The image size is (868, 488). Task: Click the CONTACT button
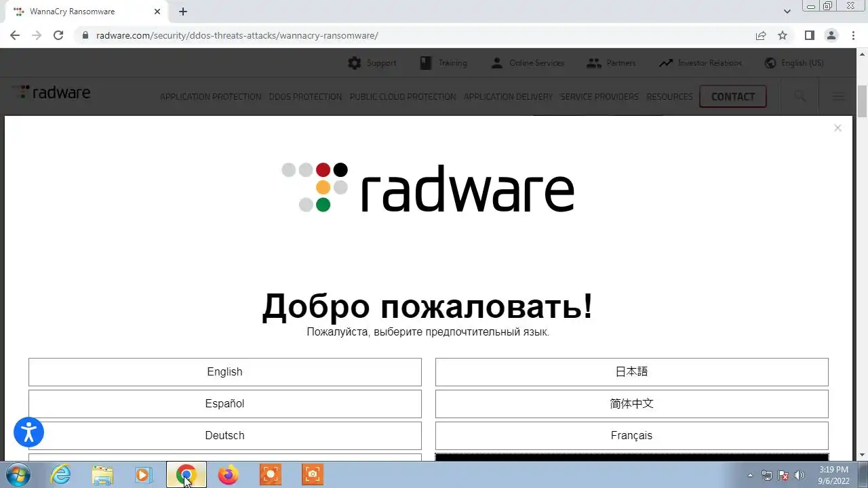click(733, 96)
